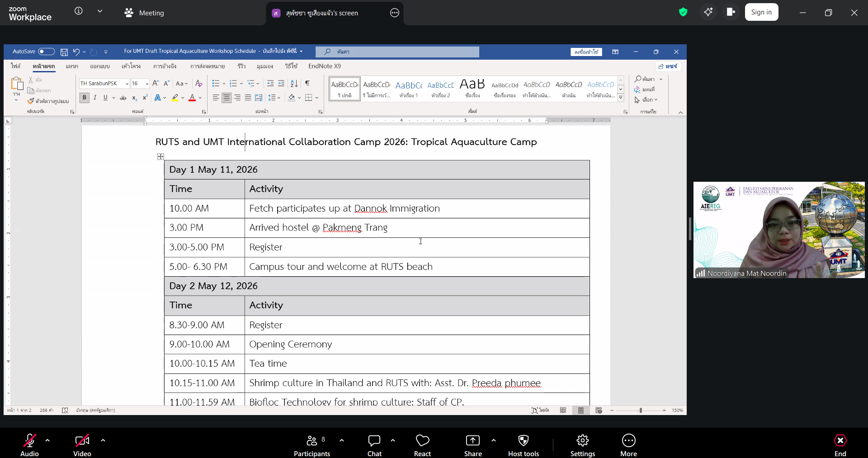
Task: Toggle the AutoSave switch in Word
Action: pyautogui.click(x=46, y=52)
